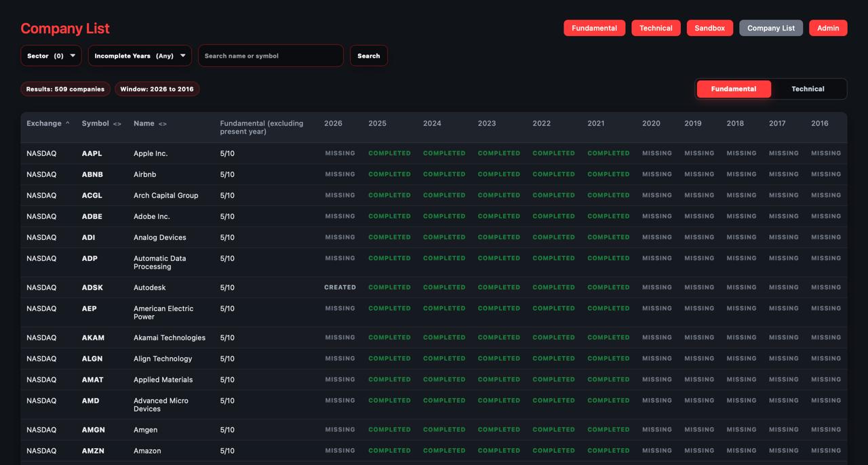Select the Adobe Inc. name cell
868x465 pixels.
click(152, 216)
